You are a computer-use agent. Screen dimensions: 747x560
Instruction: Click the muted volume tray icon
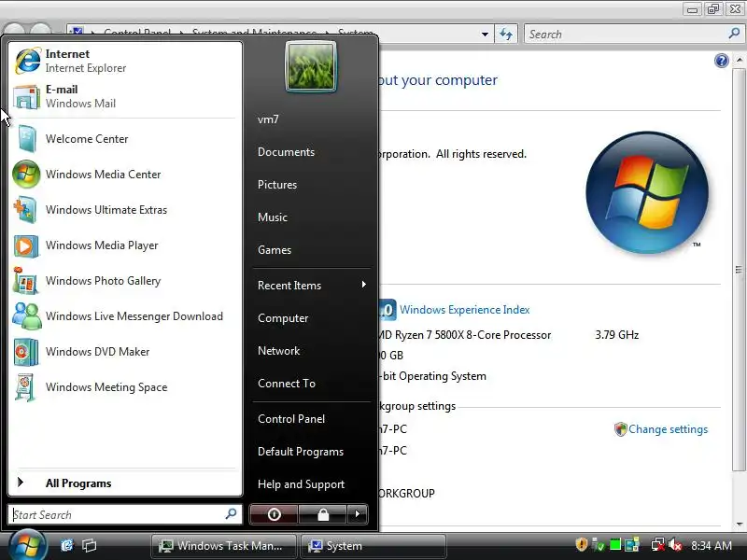click(675, 545)
